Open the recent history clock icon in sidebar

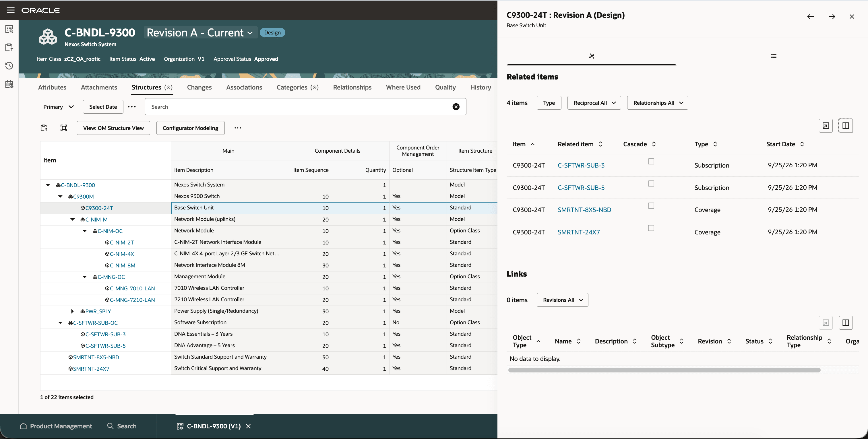coord(9,66)
